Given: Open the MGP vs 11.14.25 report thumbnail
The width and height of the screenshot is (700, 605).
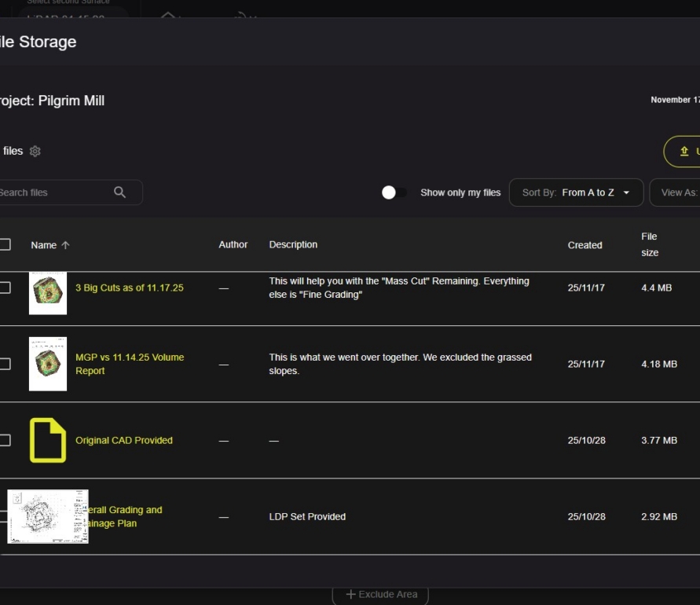Looking at the screenshot, I should (x=48, y=364).
